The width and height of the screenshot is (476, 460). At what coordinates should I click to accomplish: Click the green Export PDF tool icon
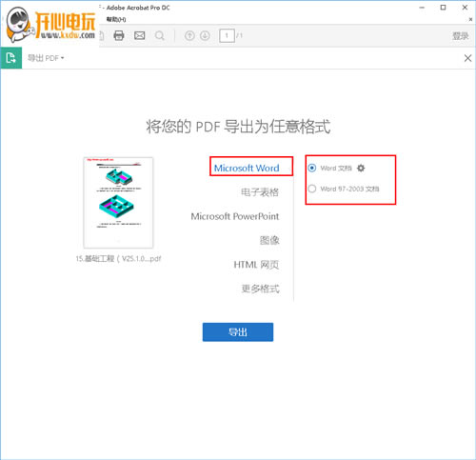pos(11,58)
